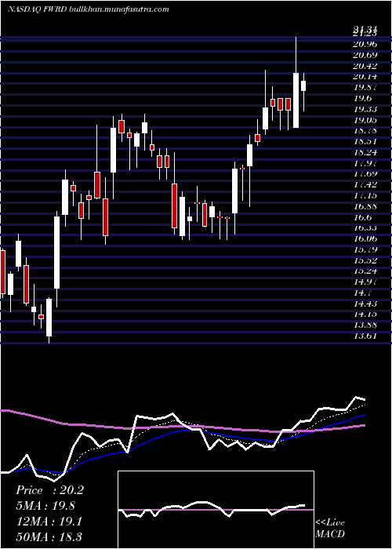
Task: Click the 19.6 price axis label
Action: tap(363, 98)
